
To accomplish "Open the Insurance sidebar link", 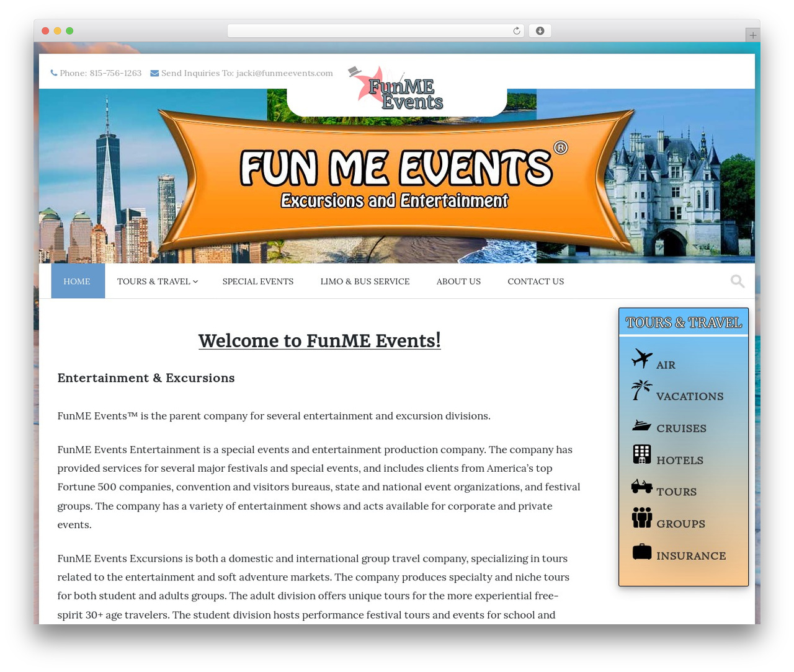I will (x=691, y=556).
